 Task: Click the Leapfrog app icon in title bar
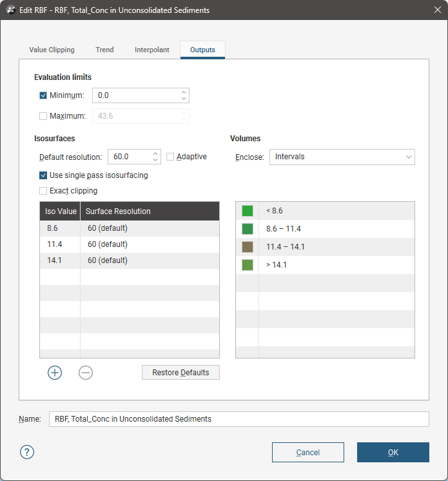click(10, 10)
